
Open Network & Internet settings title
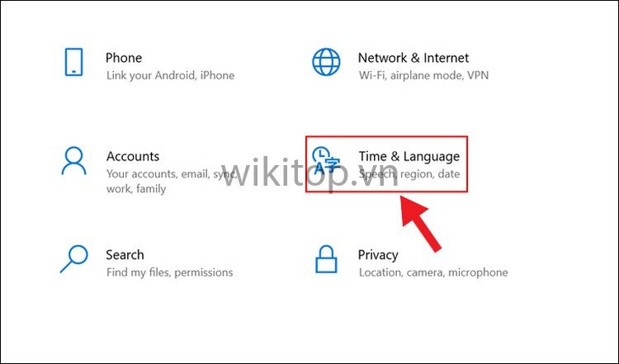click(x=413, y=58)
